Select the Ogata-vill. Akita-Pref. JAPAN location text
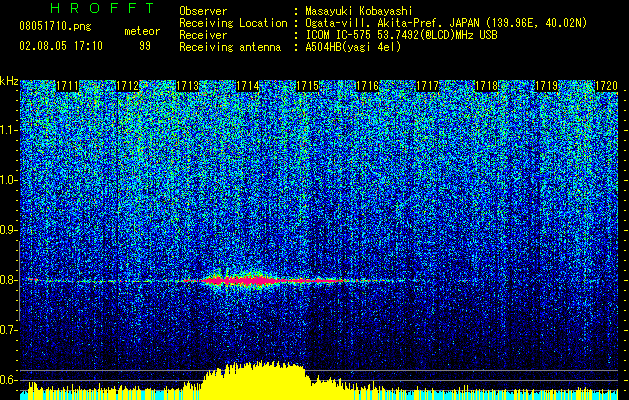This screenshot has width=629, height=400. 446,23
